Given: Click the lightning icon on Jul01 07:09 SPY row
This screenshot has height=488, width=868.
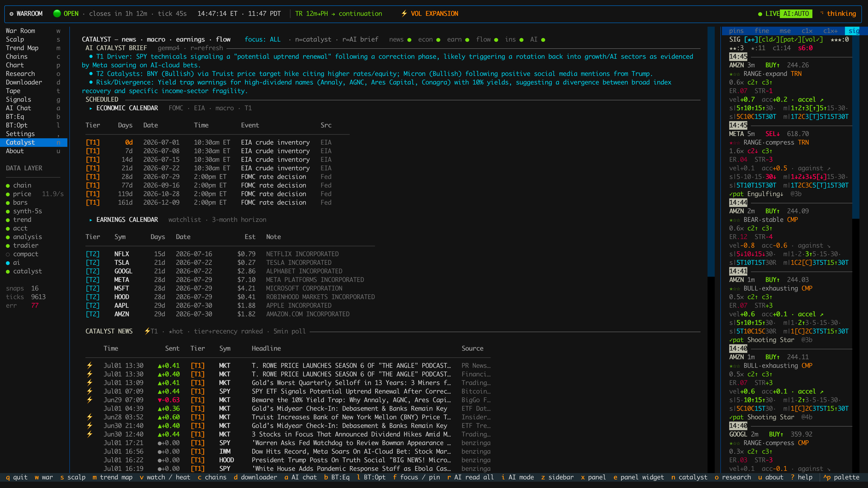Looking at the screenshot, I should (x=90, y=391).
